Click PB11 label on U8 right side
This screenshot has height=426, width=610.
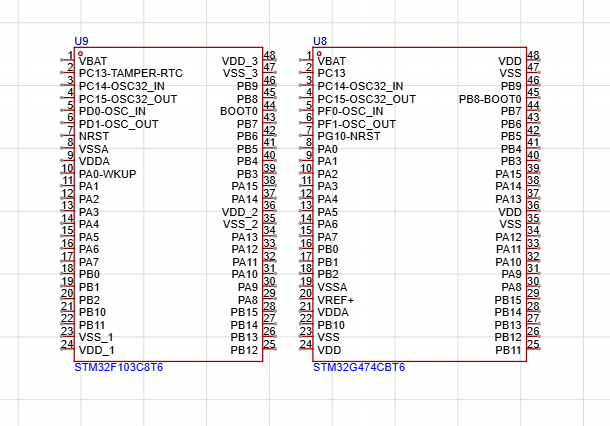pyautogui.click(x=508, y=350)
